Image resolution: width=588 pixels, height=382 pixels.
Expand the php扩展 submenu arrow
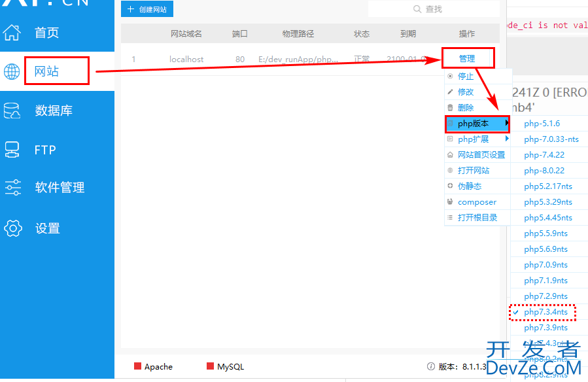(x=507, y=139)
